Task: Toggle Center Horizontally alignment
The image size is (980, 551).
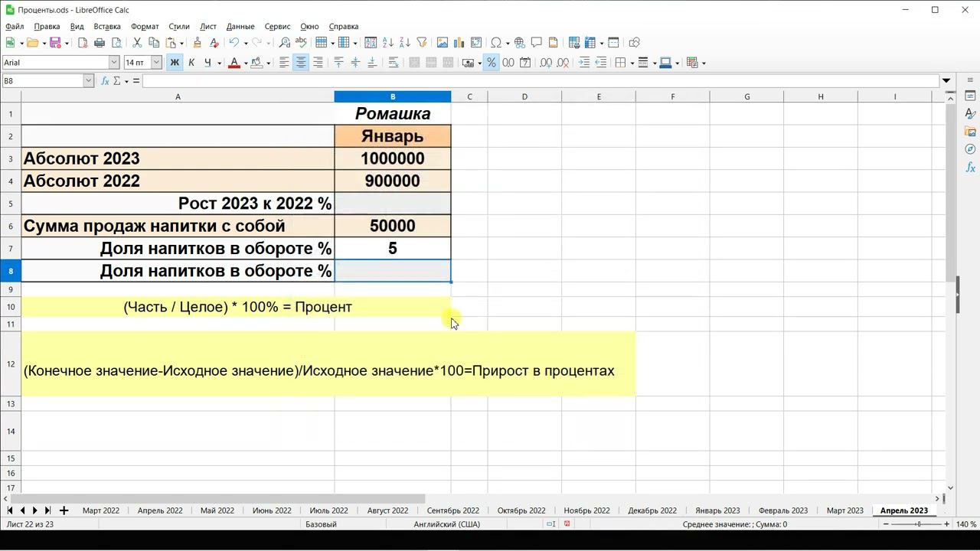Action: [301, 63]
